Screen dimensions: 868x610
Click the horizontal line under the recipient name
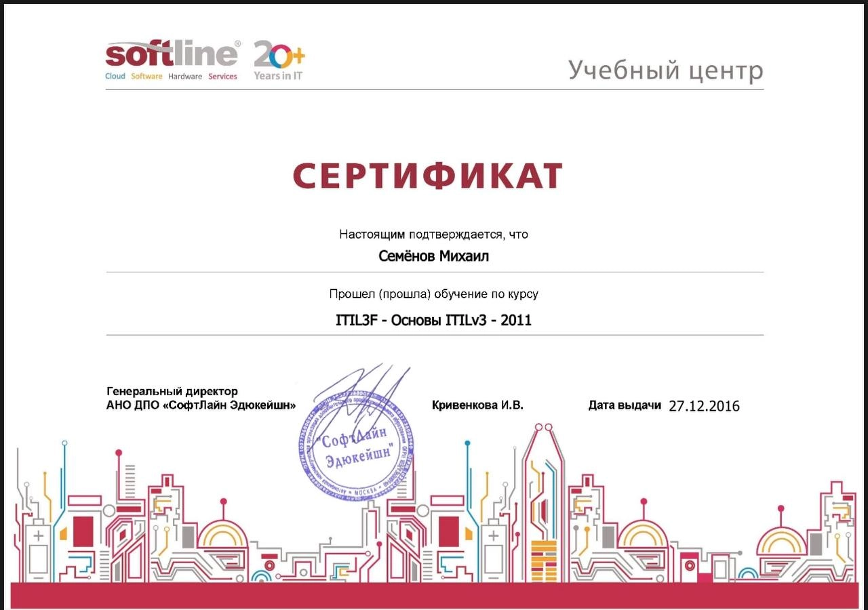(x=434, y=271)
